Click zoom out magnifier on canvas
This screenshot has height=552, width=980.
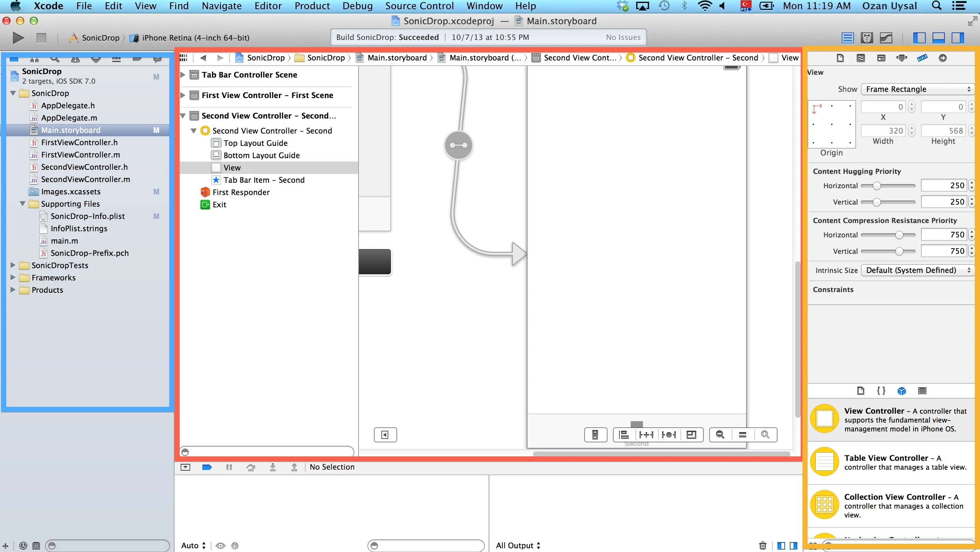720,435
